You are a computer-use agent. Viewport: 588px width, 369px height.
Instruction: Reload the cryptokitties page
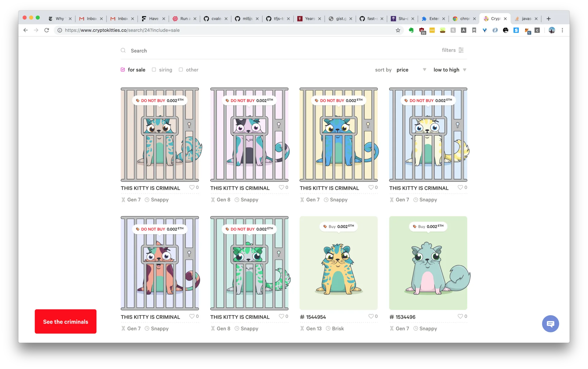tap(47, 30)
